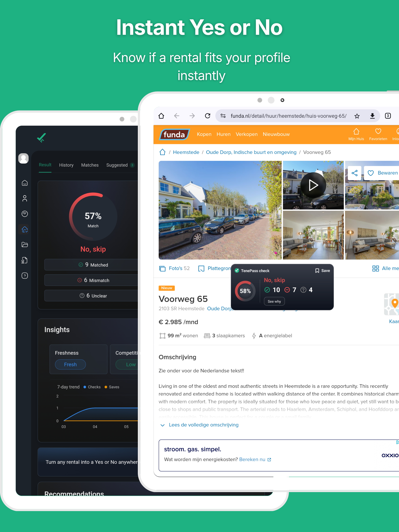Viewport: 399px width, 532px height.
Task: Share the listing with the share icon
Action: coord(355,173)
